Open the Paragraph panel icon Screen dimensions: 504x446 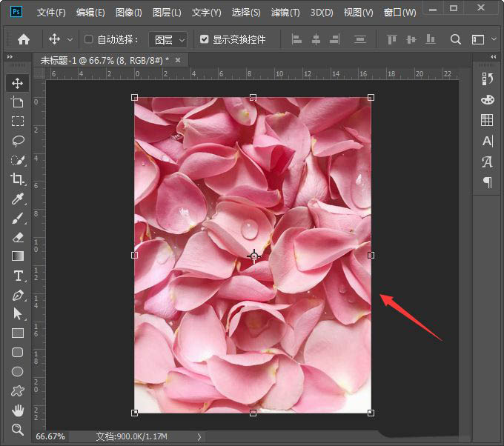point(487,182)
